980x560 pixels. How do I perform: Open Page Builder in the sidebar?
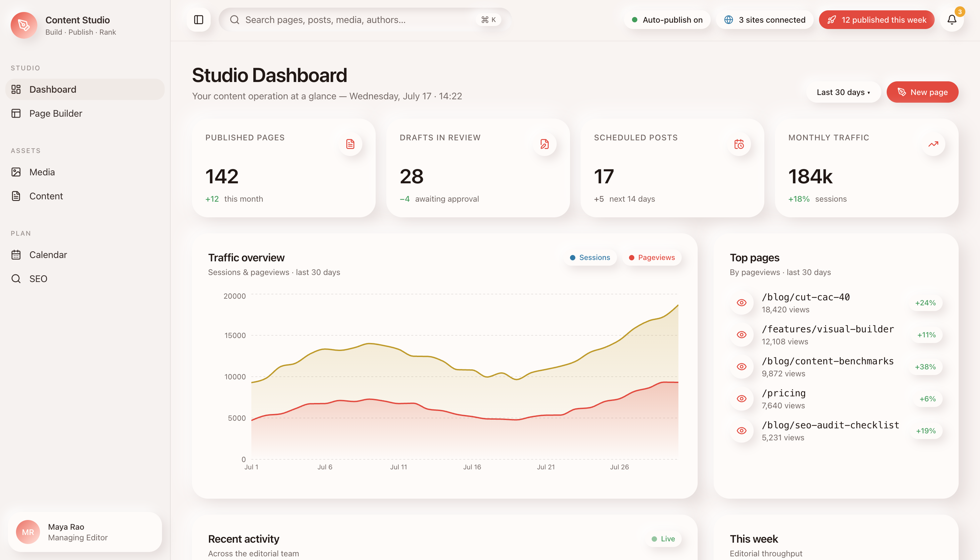pos(85,113)
